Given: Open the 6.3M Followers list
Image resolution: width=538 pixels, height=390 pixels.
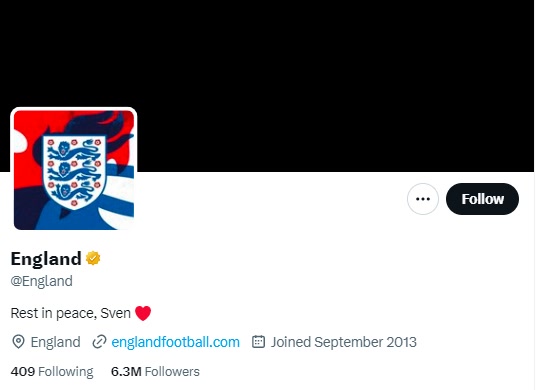Looking at the screenshot, I should (155, 371).
